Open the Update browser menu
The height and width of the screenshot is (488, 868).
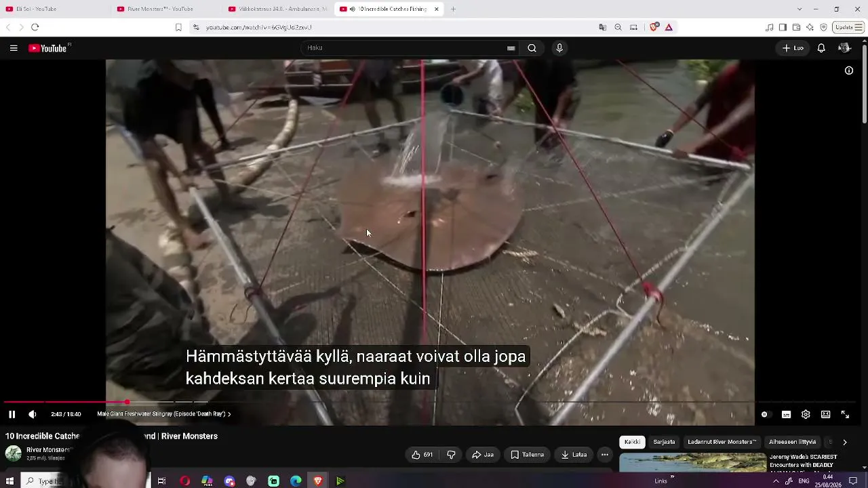849,27
